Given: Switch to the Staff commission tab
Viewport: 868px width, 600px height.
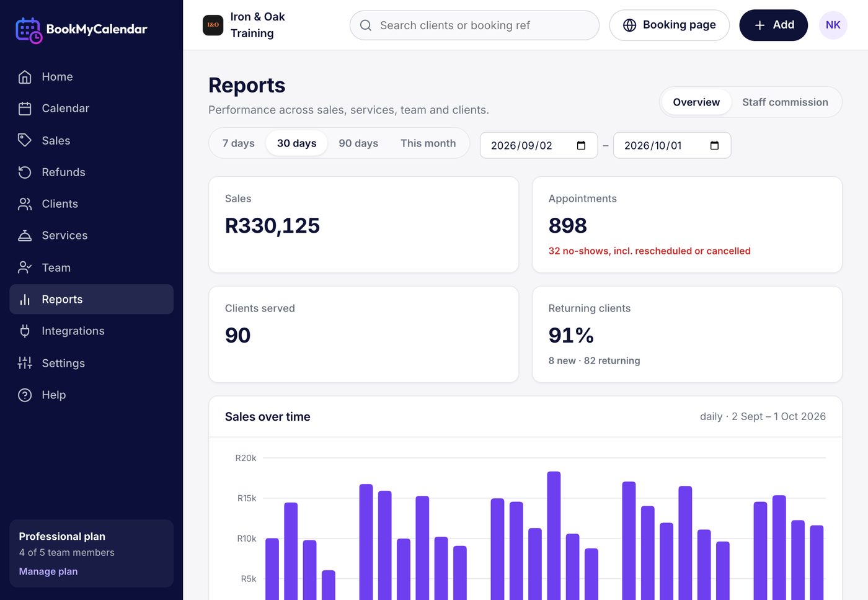Looking at the screenshot, I should [x=785, y=102].
